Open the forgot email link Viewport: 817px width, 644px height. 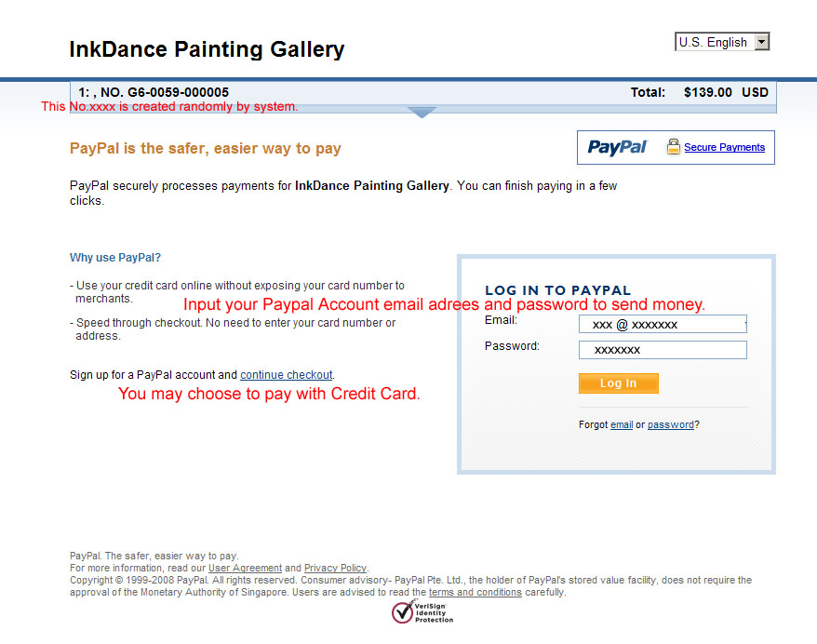[x=622, y=425]
